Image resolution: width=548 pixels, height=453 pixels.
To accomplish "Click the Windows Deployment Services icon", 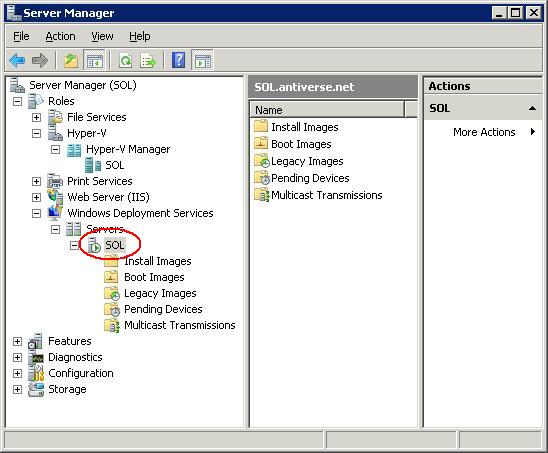I will (55, 213).
